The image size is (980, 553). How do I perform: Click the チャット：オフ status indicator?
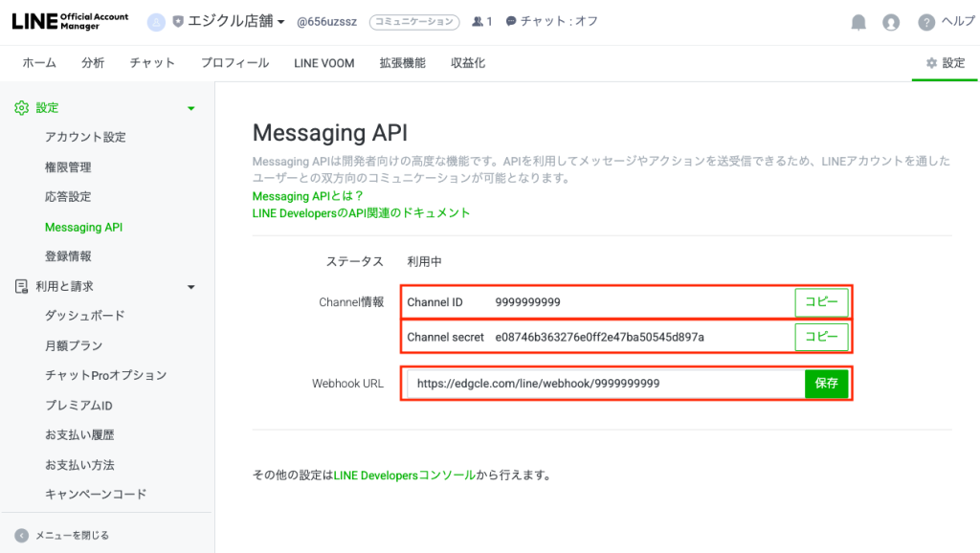(x=552, y=21)
